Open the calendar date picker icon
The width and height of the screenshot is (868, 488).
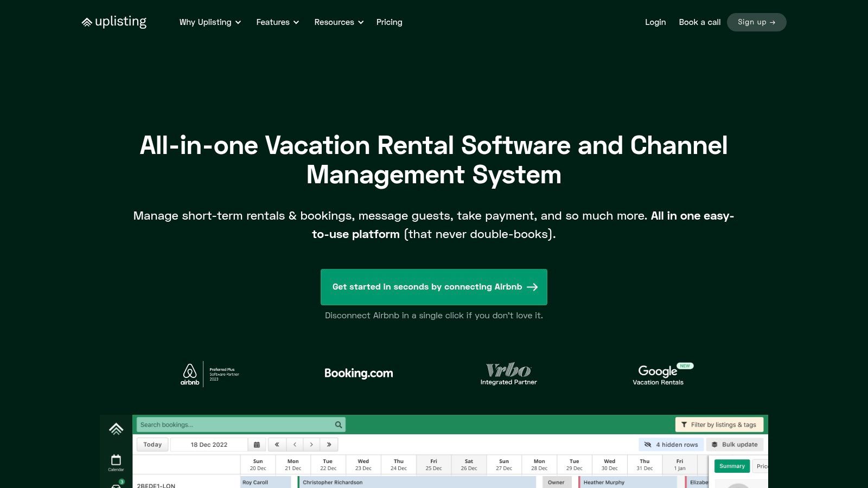tap(257, 445)
